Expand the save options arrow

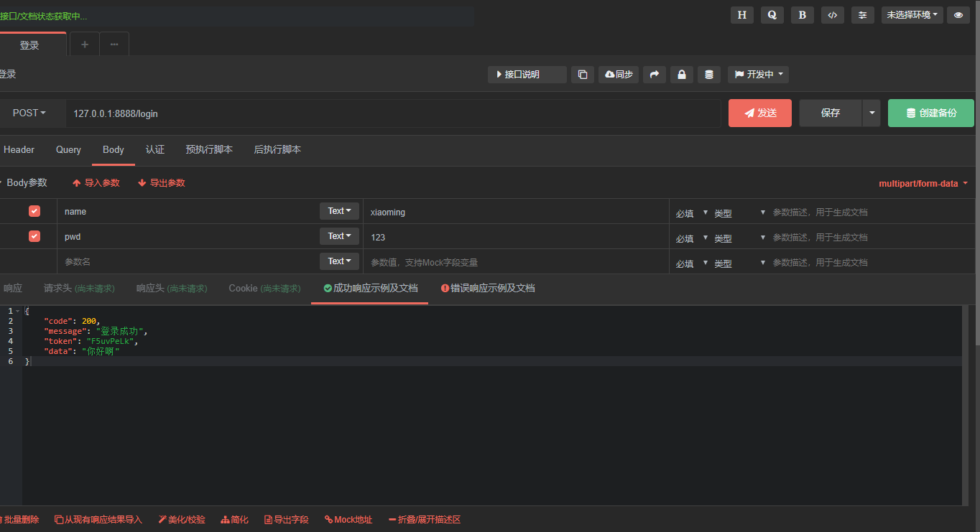click(x=872, y=113)
